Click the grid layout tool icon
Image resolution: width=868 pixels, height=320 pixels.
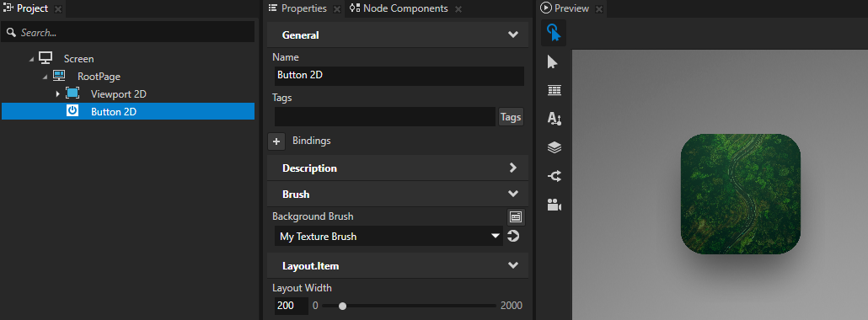coord(555,90)
